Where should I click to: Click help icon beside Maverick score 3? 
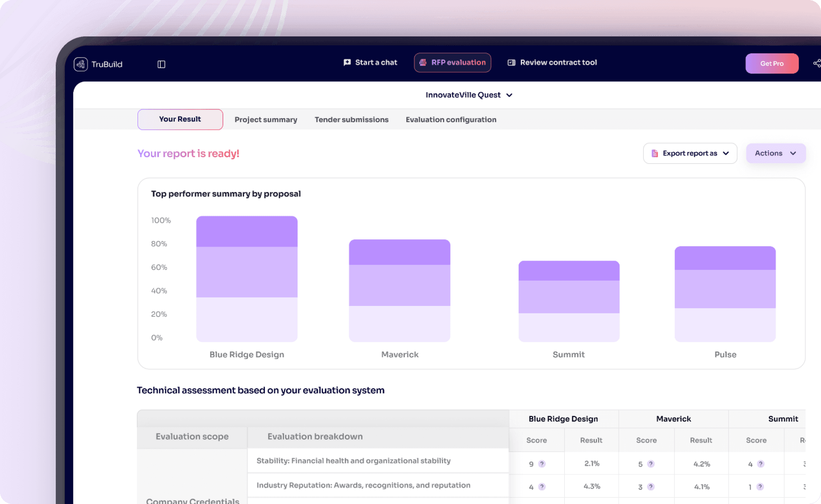pos(651,487)
